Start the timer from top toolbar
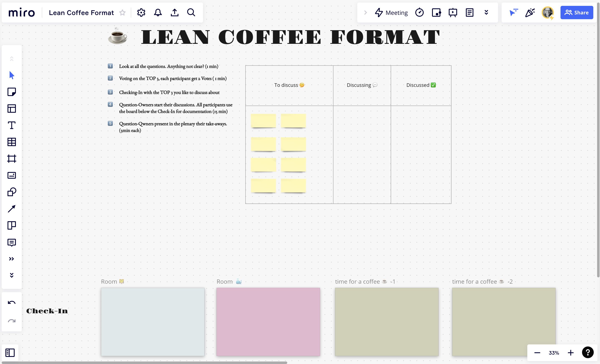This screenshot has width=600, height=364. pos(419,12)
